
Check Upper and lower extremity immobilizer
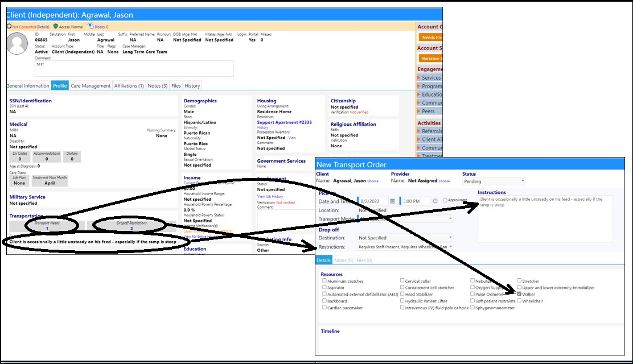coord(519,287)
